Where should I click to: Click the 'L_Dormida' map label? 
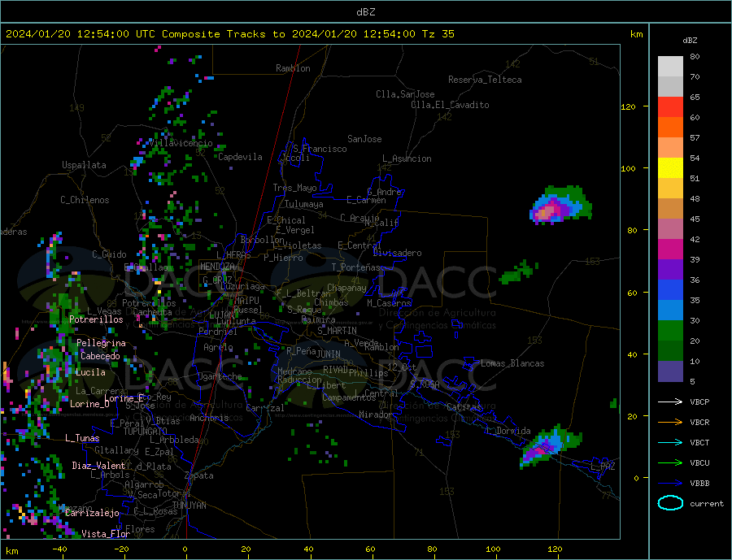509,431
